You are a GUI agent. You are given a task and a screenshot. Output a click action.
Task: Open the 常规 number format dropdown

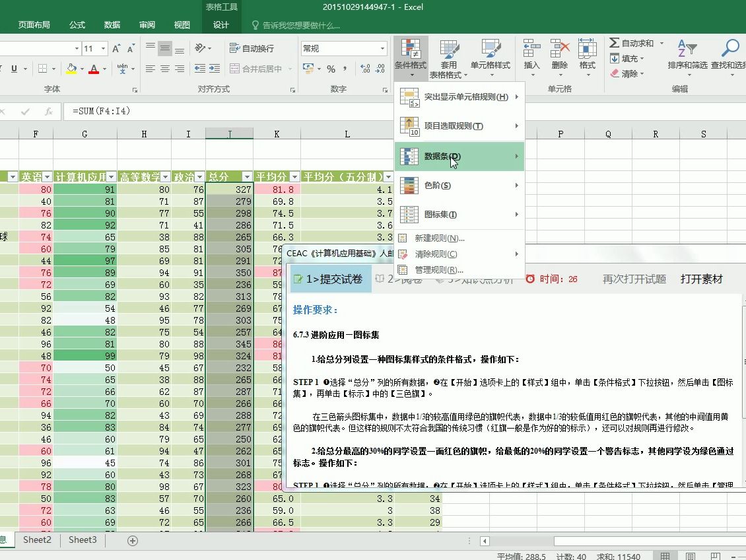click(x=382, y=48)
